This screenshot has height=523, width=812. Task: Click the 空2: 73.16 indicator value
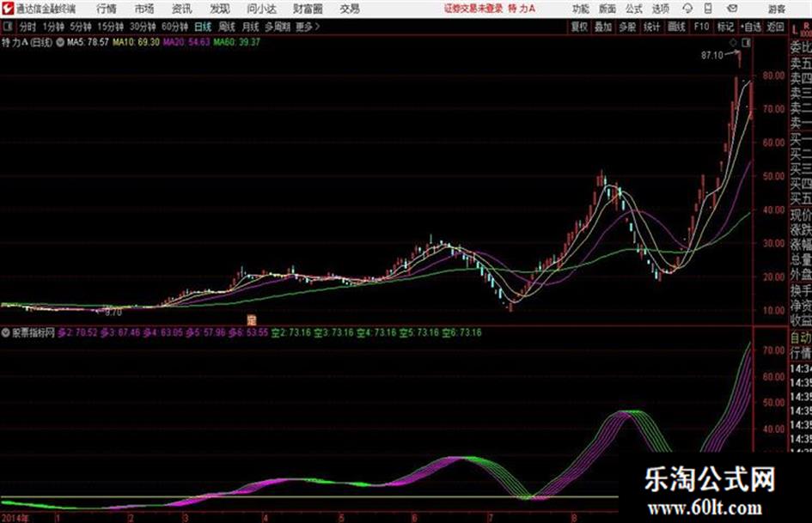point(290,333)
